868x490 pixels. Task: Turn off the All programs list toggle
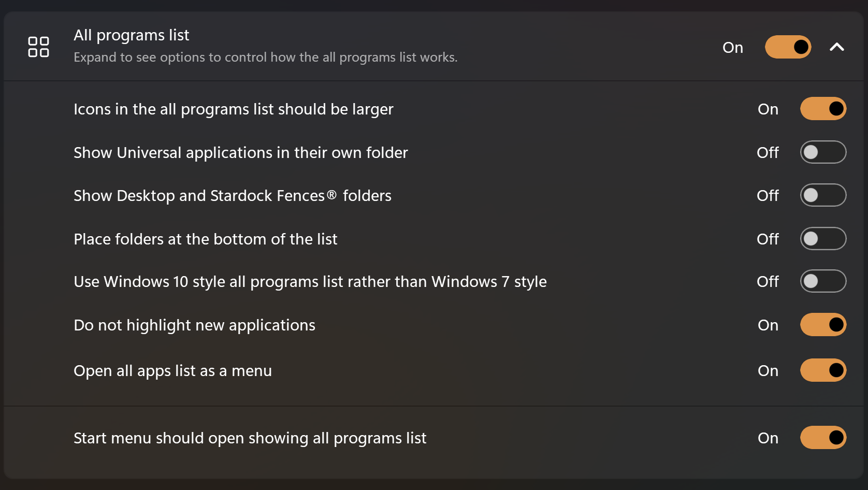788,47
